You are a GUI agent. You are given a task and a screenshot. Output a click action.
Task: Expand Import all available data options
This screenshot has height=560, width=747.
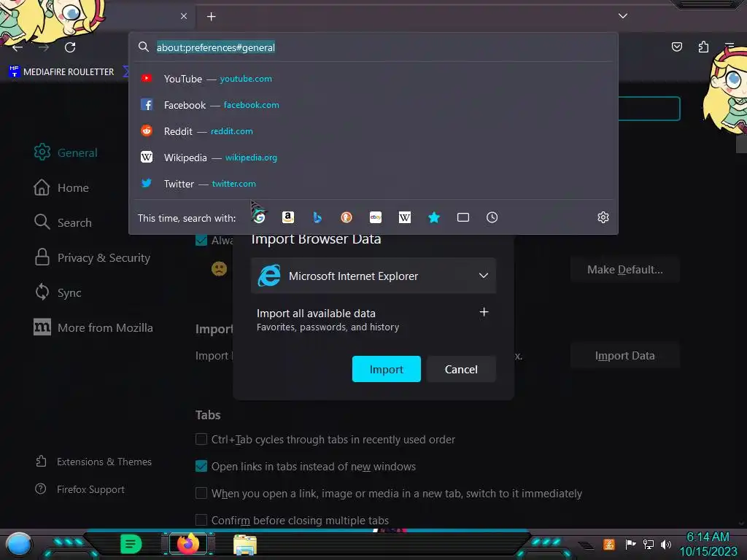[484, 312]
